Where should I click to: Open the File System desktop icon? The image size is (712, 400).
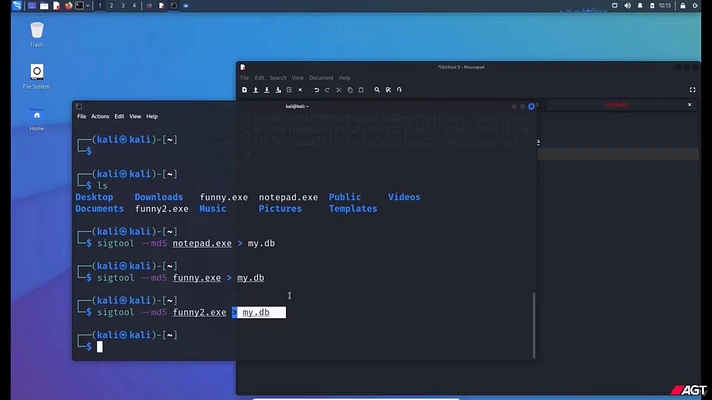(x=36, y=76)
